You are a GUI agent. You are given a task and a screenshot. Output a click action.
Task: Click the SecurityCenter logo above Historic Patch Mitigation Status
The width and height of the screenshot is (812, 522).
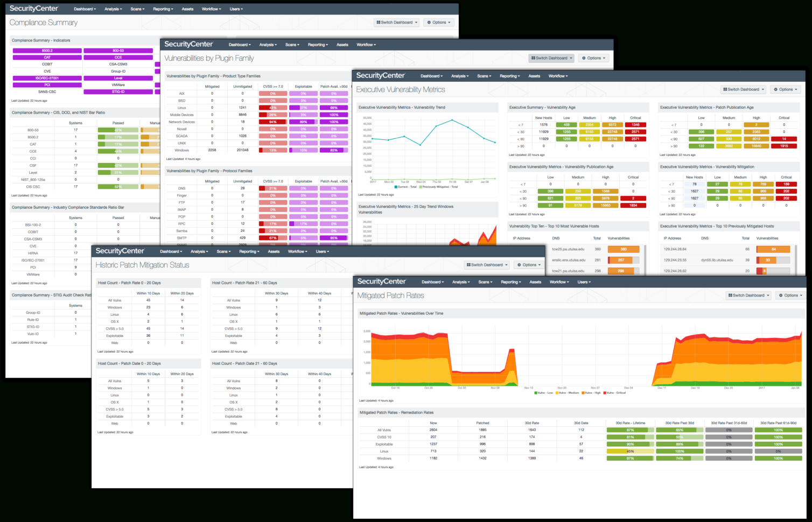(120, 251)
